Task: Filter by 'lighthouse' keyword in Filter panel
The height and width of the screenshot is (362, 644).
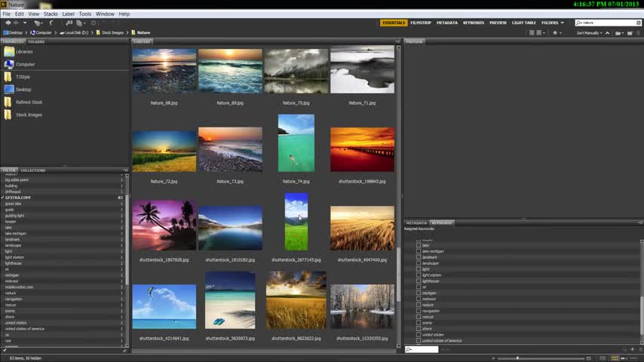Action: 15,263
